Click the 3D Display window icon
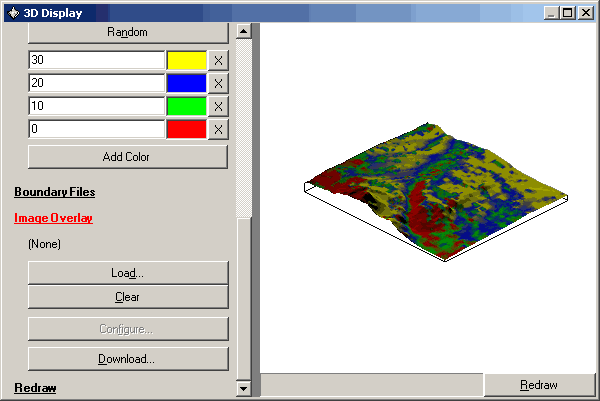 (13, 13)
